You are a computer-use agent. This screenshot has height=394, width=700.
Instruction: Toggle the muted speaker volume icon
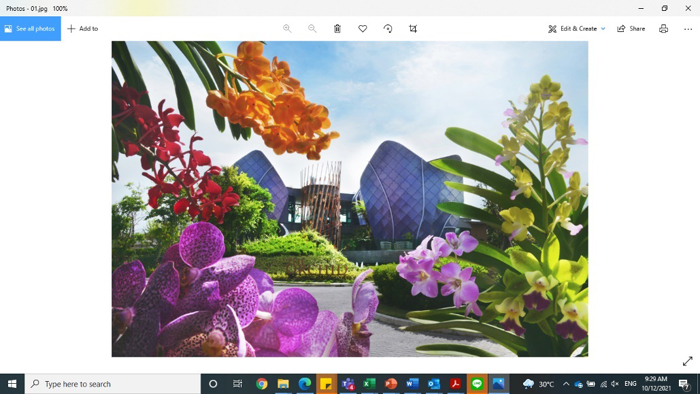click(x=615, y=384)
